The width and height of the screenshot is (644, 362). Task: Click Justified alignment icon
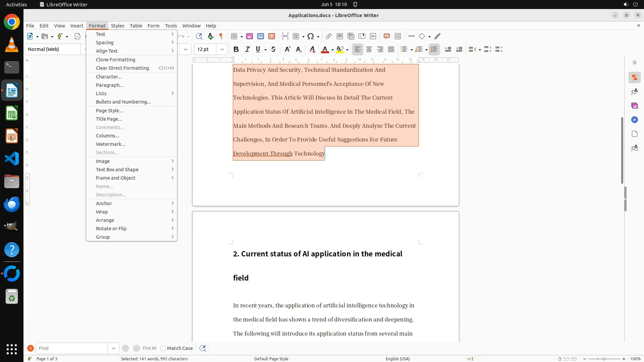coord(391,49)
